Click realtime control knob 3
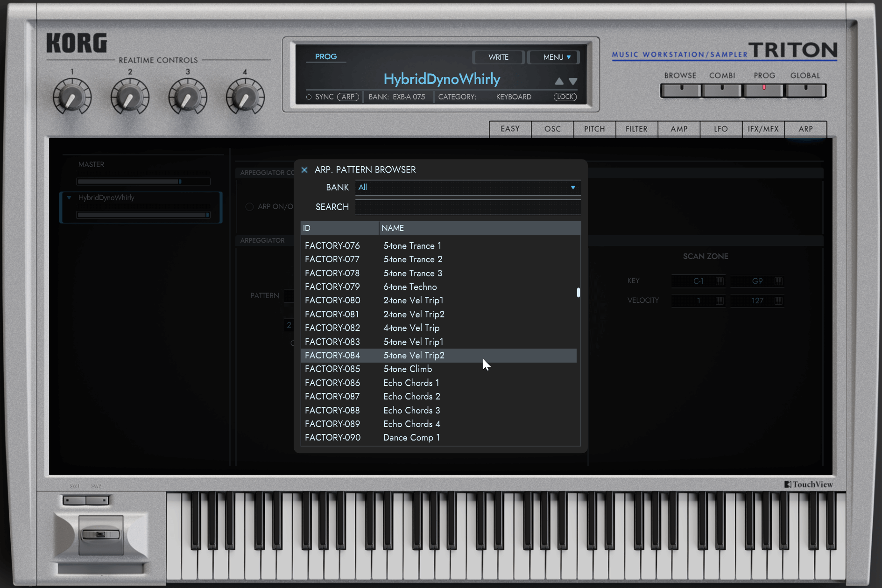This screenshot has height=588, width=882. point(188,97)
